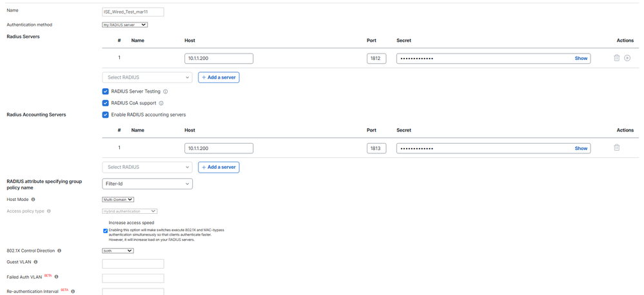Image resolution: width=644 pixels, height=295 pixels.
Task: Uncheck the RADIUS Server Testing checkbox
Action: 106,91
